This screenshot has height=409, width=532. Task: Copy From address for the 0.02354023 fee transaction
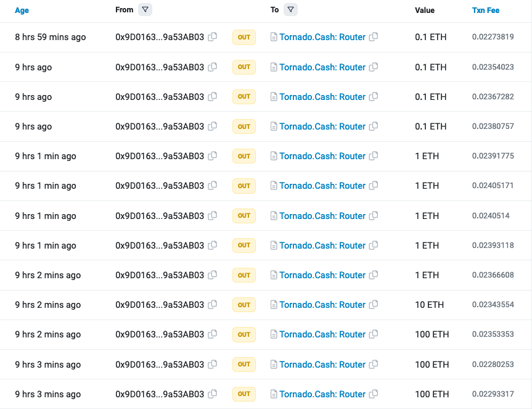pos(213,67)
